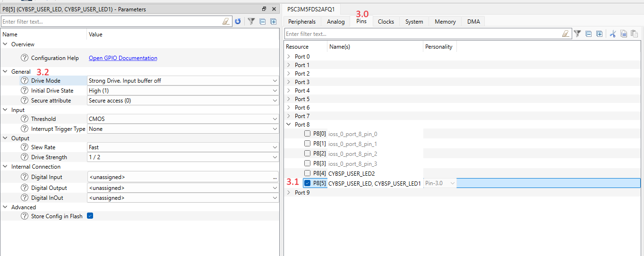The height and width of the screenshot is (256, 644).
Task: Expand the Port 9 tree node
Action: point(289,193)
